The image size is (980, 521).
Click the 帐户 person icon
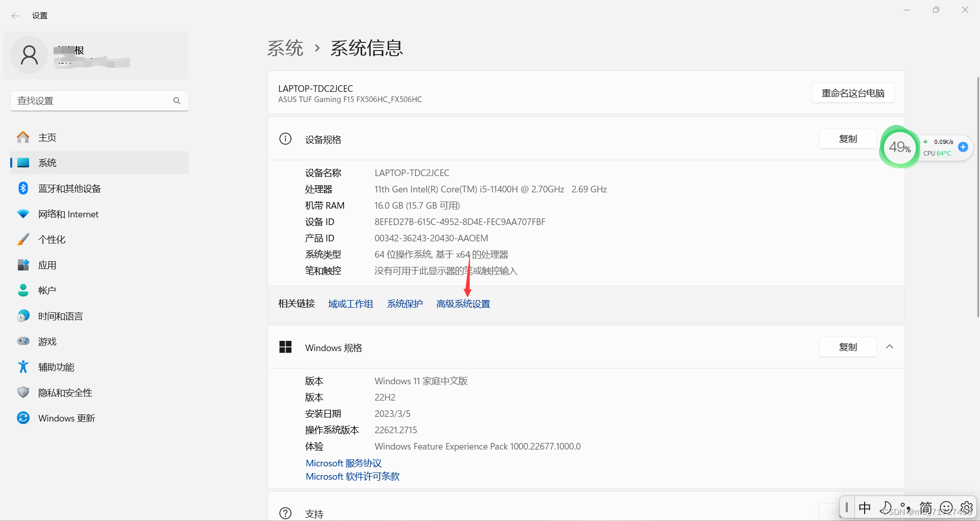pyautogui.click(x=23, y=290)
